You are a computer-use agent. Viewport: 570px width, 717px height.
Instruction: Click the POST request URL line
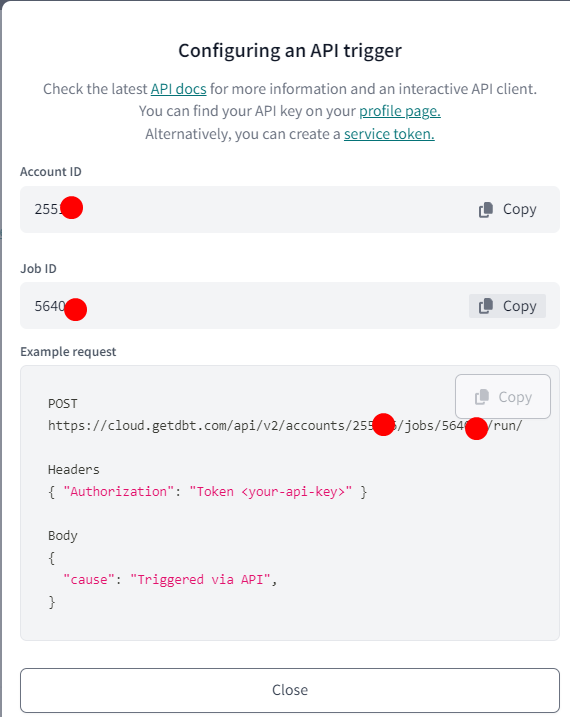pyautogui.click(x=285, y=426)
